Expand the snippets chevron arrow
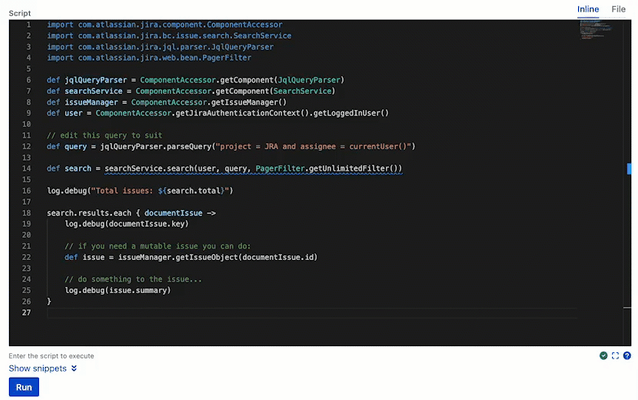 click(74, 368)
